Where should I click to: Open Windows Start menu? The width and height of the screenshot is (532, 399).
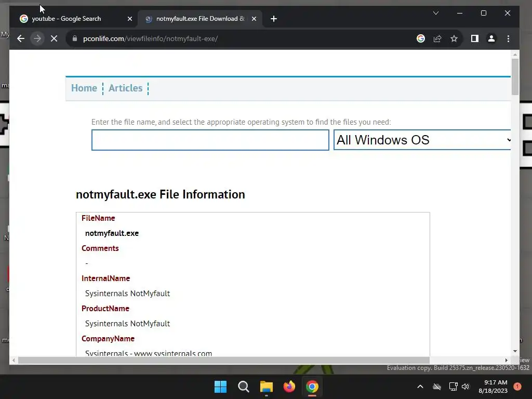pyautogui.click(x=220, y=387)
